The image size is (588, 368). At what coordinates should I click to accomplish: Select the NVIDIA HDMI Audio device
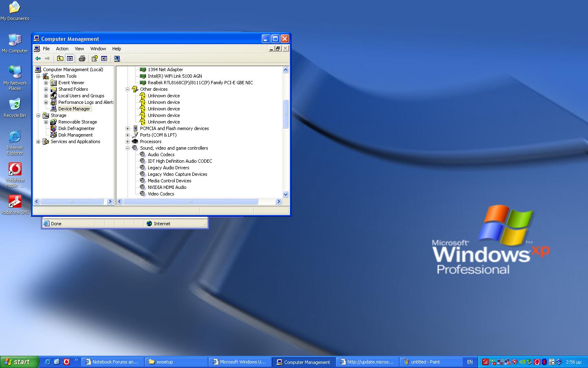pos(167,187)
